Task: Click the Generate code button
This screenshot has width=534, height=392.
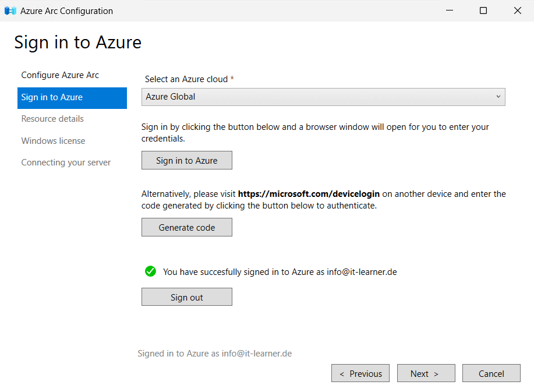Action: pyautogui.click(x=186, y=227)
